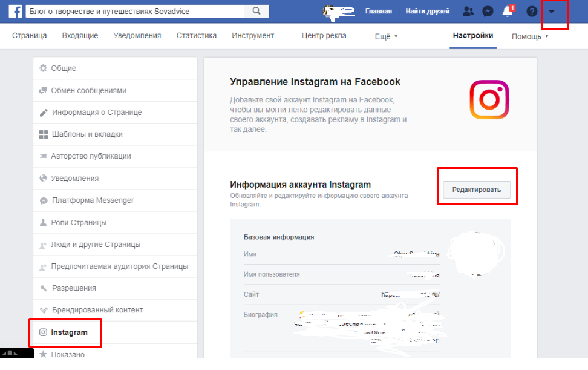This screenshot has height=370, width=588.
Task: Select Instagram in the settings sidebar
Action: pyautogui.click(x=115, y=332)
